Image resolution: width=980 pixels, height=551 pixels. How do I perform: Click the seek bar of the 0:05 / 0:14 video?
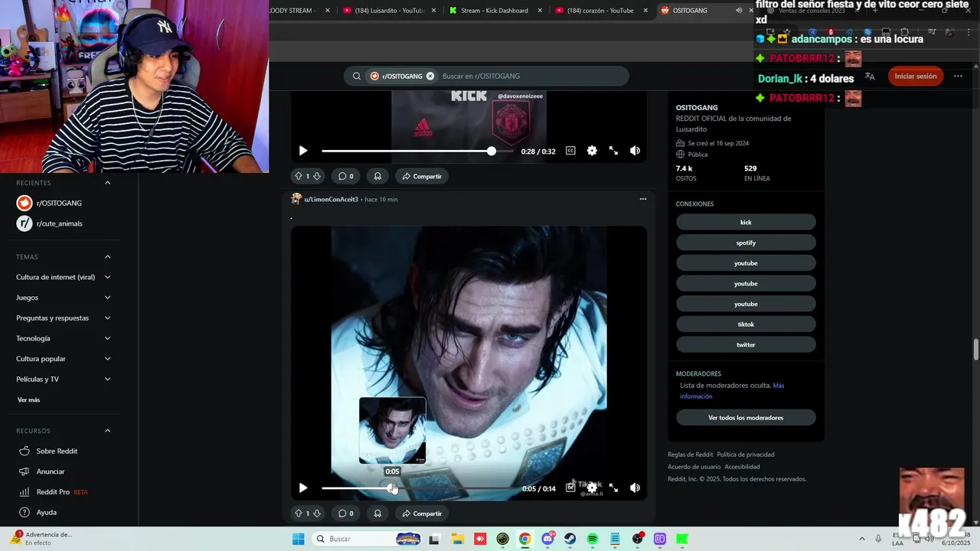(417, 487)
